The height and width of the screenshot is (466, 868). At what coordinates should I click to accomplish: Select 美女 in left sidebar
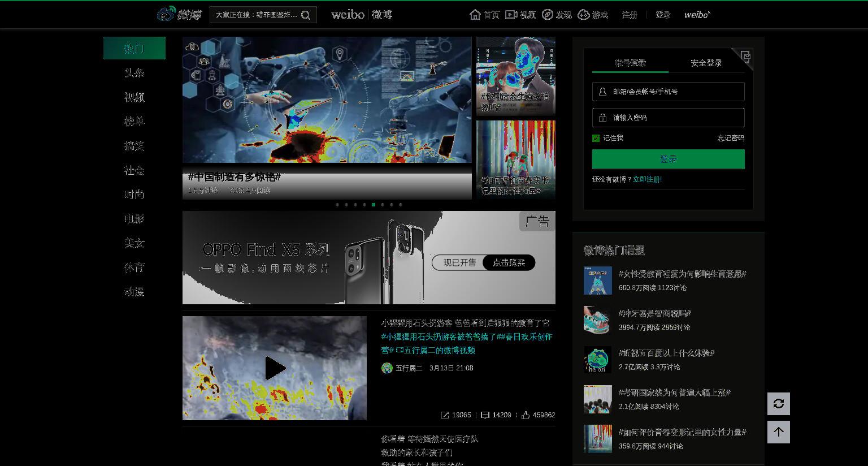(134, 243)
